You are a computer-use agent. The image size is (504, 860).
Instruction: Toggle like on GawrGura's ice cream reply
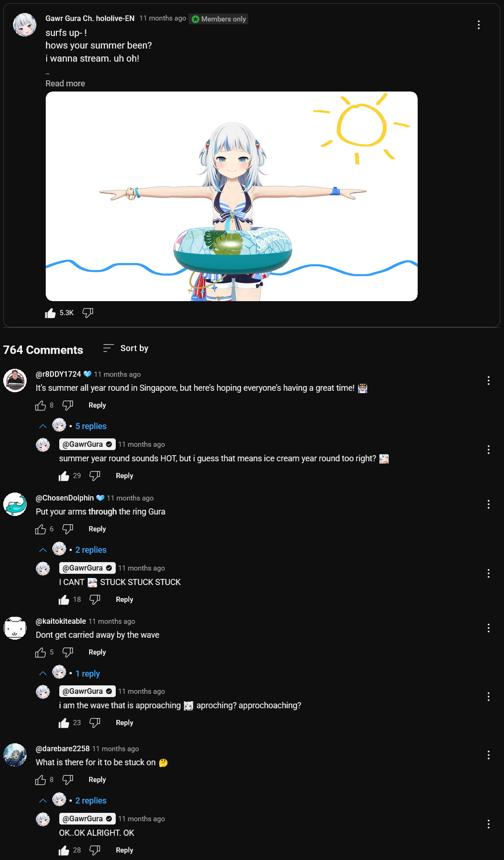[64, 476]
